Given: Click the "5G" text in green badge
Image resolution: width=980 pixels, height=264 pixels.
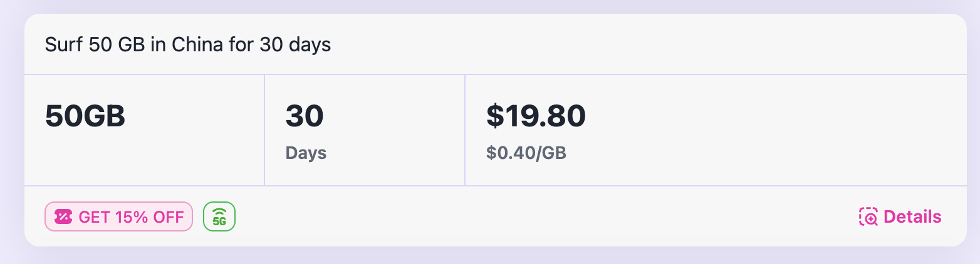Looking at the screenshot, I should pyautogui.click(x=219, y=221).
